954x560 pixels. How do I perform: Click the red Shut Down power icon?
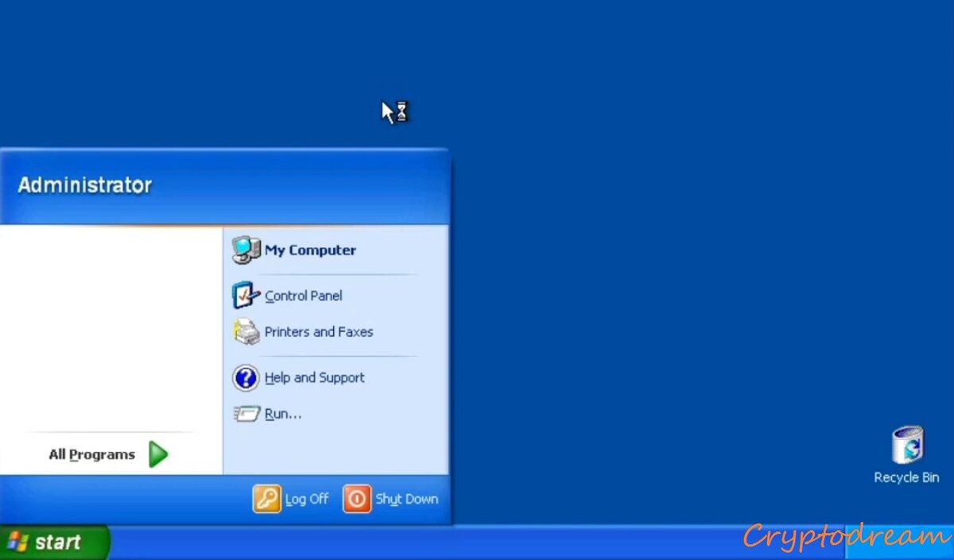[357, 499]
